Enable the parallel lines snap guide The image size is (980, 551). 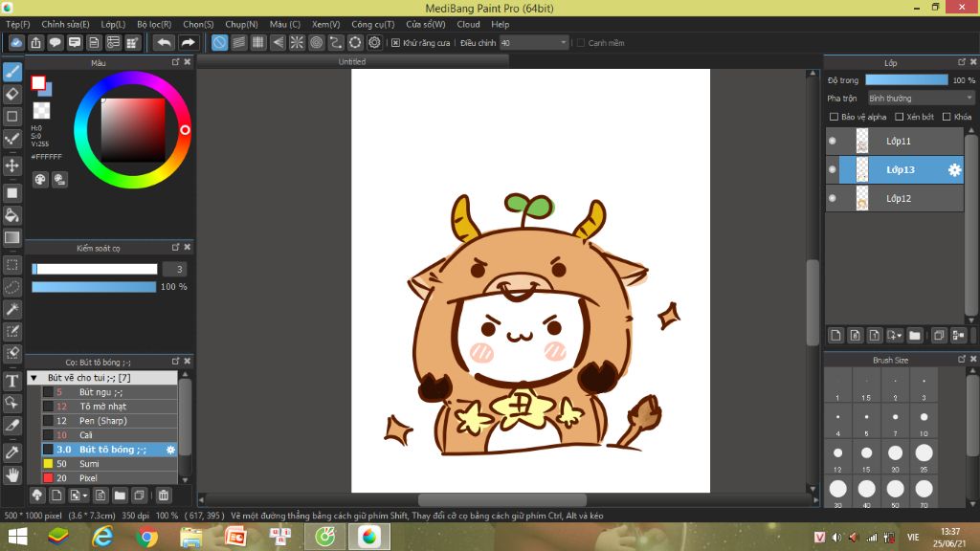[x=238, y=42]
